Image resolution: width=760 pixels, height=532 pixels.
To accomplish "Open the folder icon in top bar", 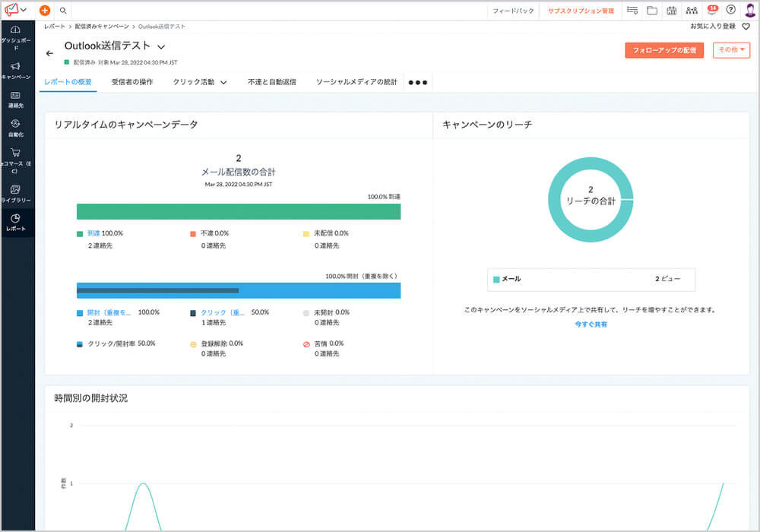I will click(652, 10).
